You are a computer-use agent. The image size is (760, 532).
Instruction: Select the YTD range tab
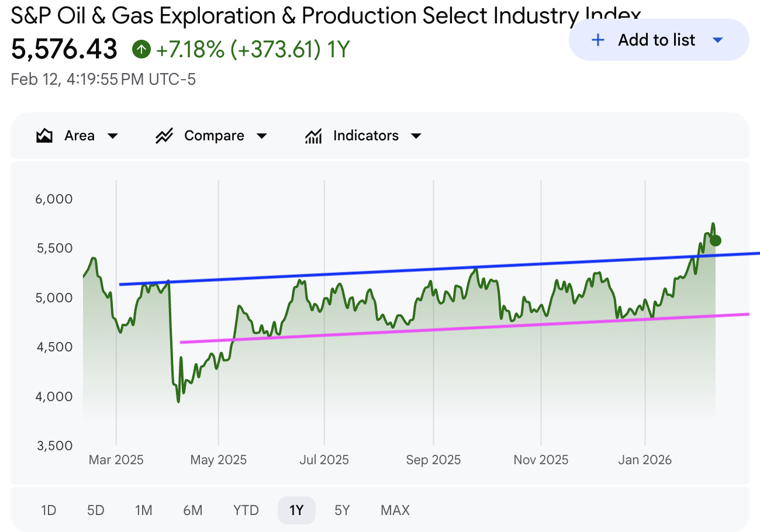pyautogui.click(x=246, y=510)
